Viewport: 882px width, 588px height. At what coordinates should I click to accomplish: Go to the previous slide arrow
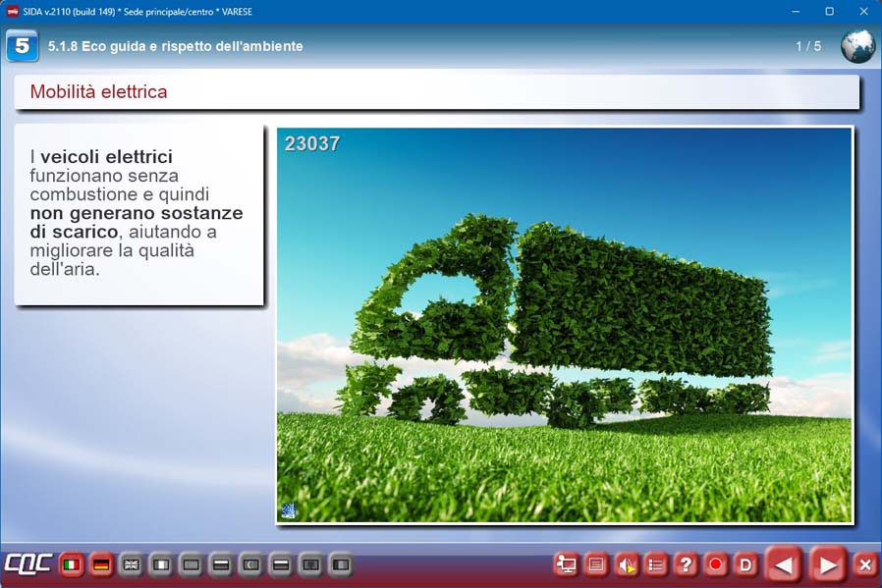[784, 564]
